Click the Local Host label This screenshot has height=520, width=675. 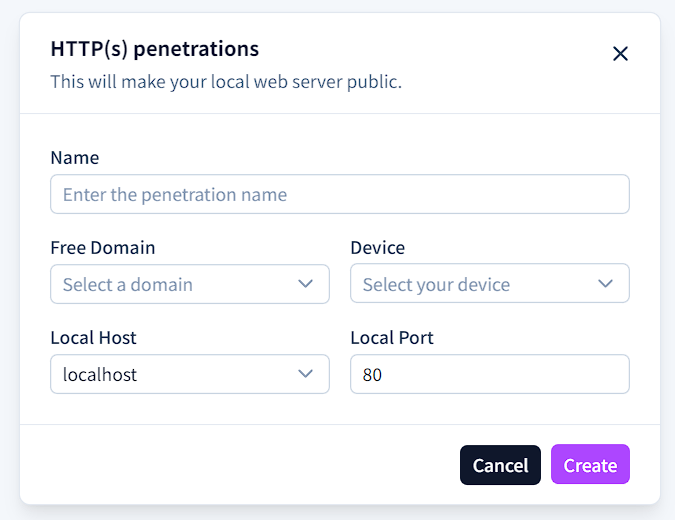[93, 338]
